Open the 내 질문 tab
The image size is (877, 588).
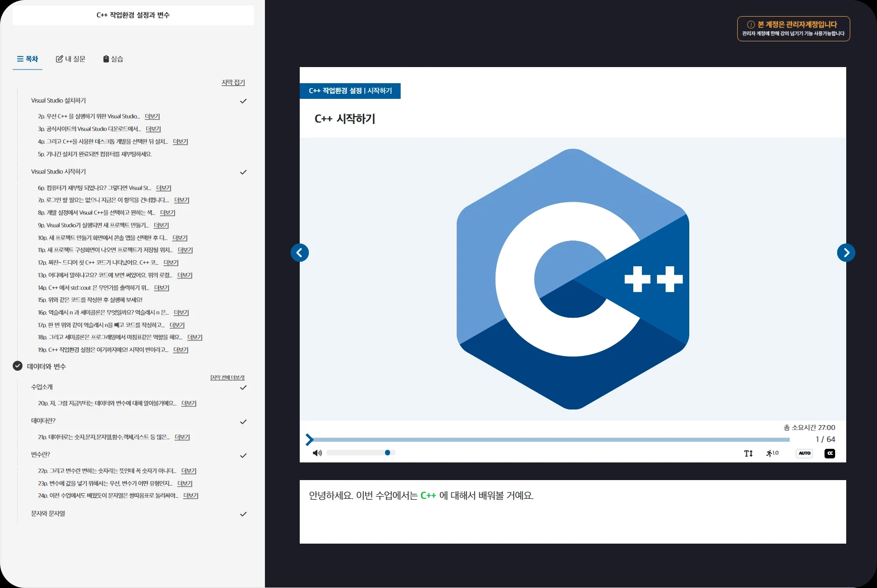(71, 59)
